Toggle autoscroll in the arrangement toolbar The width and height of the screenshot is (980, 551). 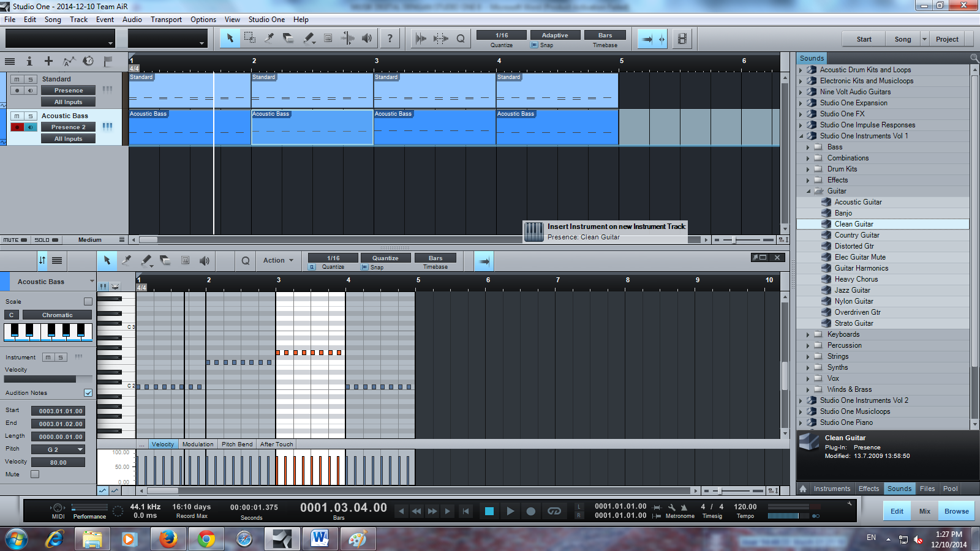coord(646,39)
